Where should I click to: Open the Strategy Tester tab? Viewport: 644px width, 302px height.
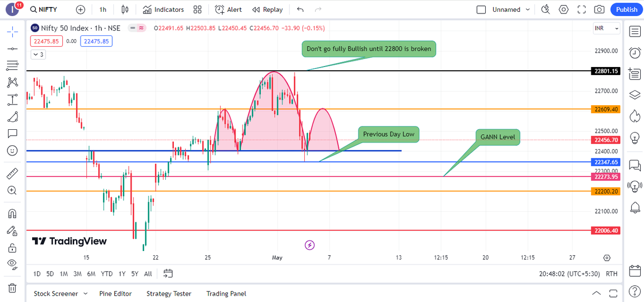pyautogui.click(x=169, y=293)
